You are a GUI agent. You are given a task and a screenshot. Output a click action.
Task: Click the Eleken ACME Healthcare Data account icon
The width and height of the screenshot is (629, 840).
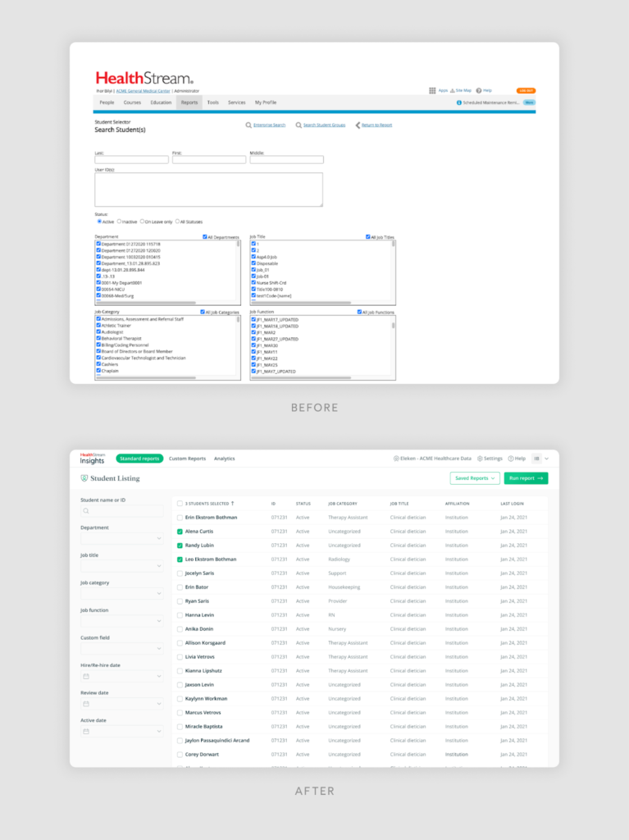coord(396,459)
